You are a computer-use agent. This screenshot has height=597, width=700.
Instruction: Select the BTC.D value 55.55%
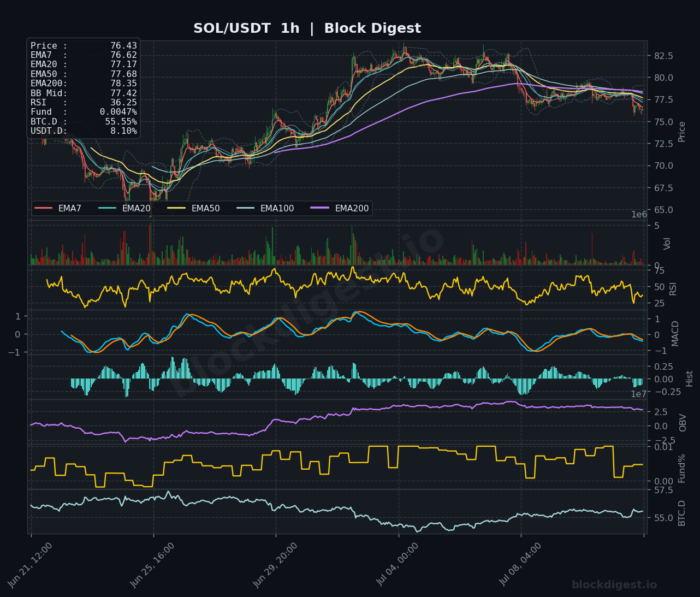click(x=121, y=121)
